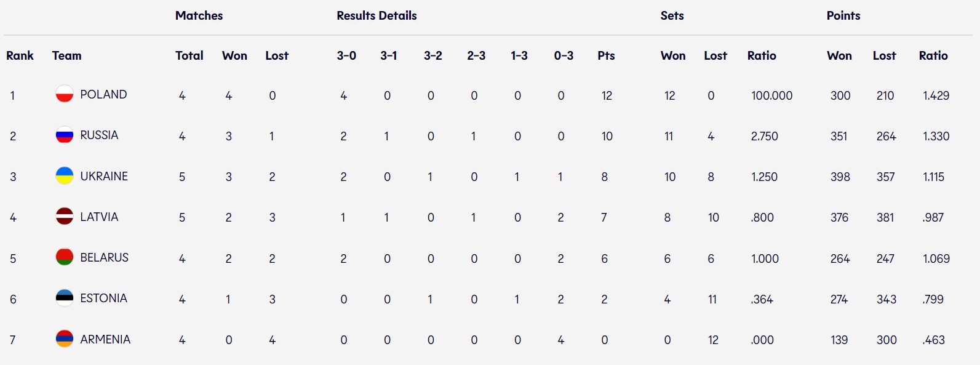
Task: Select the Team column header
Action: (x=66, y=55)
